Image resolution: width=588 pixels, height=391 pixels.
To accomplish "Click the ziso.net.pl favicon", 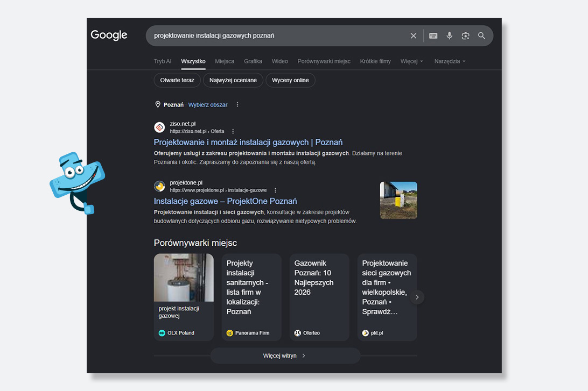I will 159,127.
